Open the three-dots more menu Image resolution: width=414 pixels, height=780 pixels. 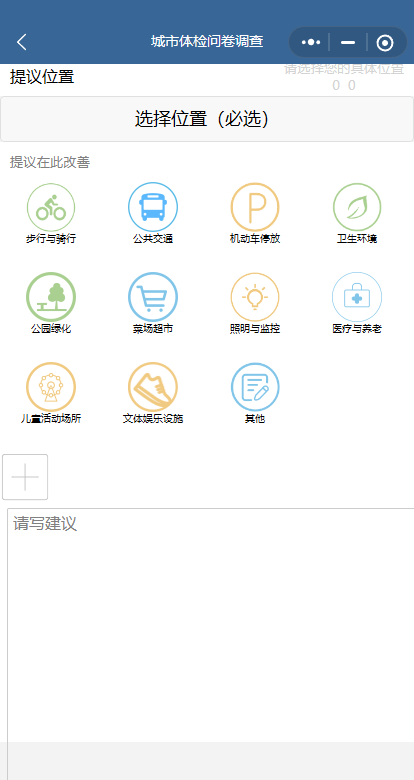pos(311,42)
